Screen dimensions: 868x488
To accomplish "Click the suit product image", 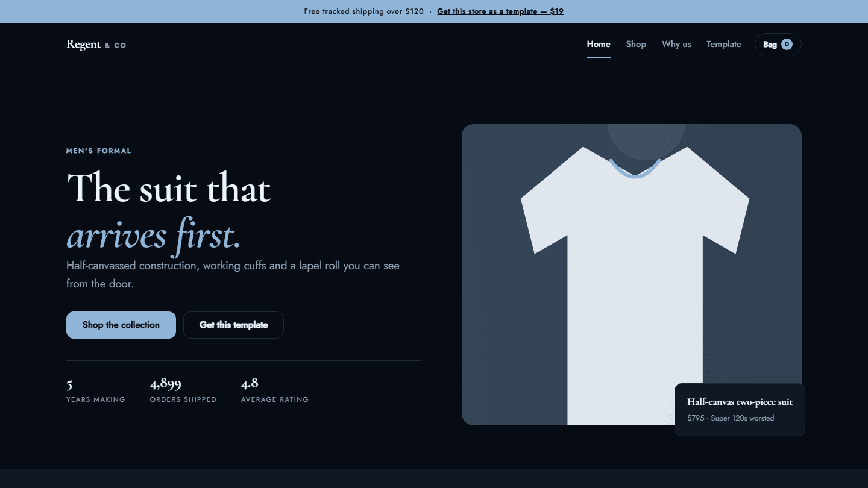I will [632, 275].
